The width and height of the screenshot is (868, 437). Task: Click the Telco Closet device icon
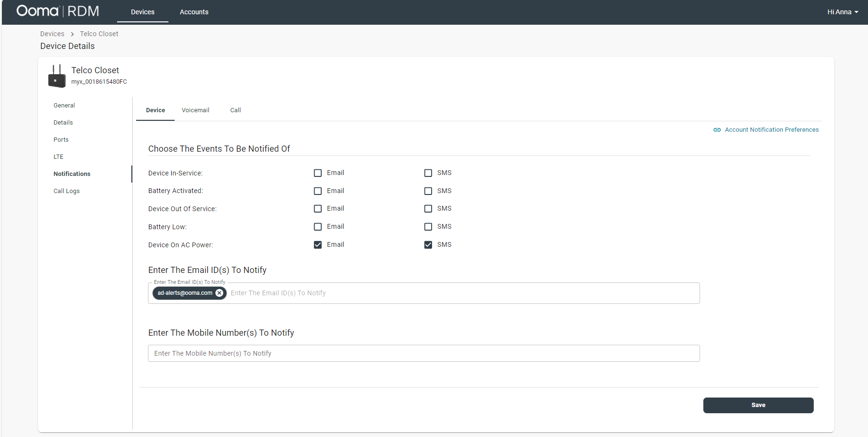coord(57,77)
